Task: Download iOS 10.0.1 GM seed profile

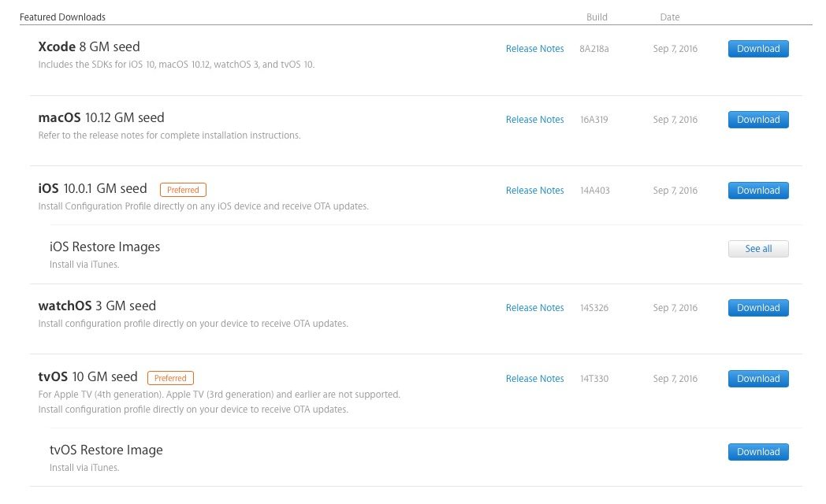Action: 758,191
